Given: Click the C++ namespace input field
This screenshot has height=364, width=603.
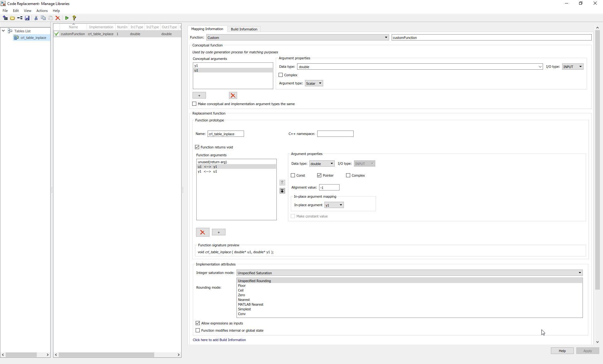Looking at the screenshot, I should point(335,134).
